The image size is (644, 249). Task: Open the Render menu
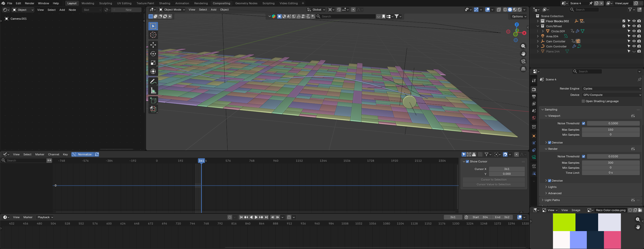pyautogui.click(x=29, y=3)
